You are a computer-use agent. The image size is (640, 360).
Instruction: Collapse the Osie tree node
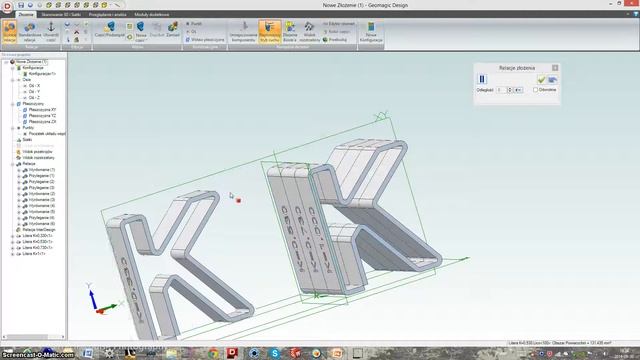click(13, 80)
